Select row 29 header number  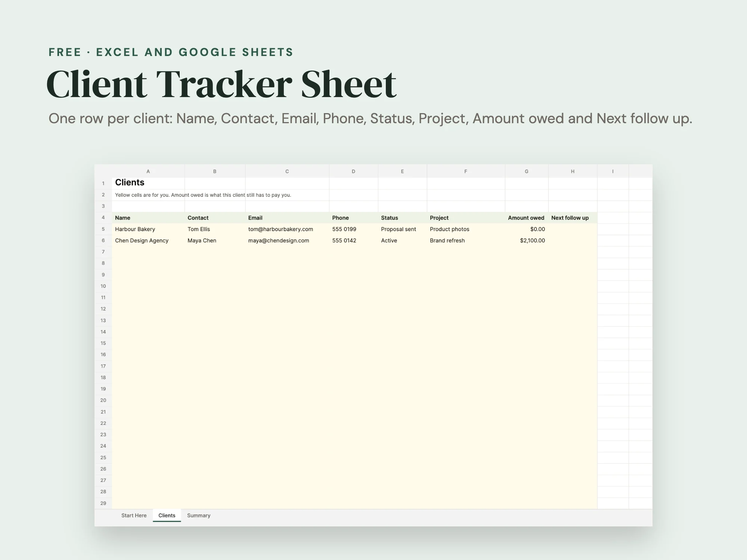tap(103, 503)
